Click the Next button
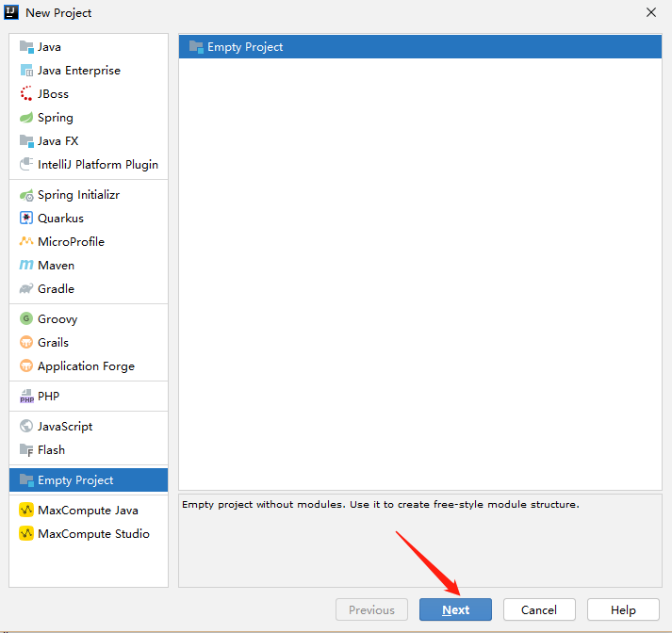The height and width of the screenshot is (633, 672). [455, 609]
